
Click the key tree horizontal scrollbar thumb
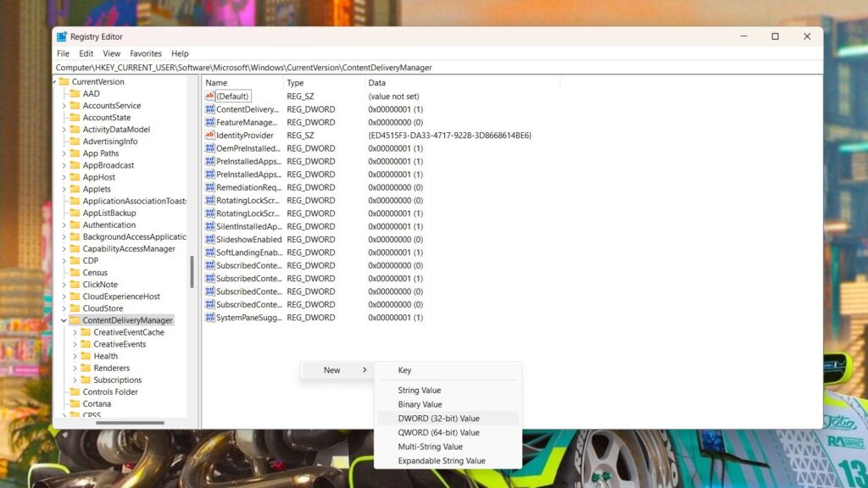(130, 423)
